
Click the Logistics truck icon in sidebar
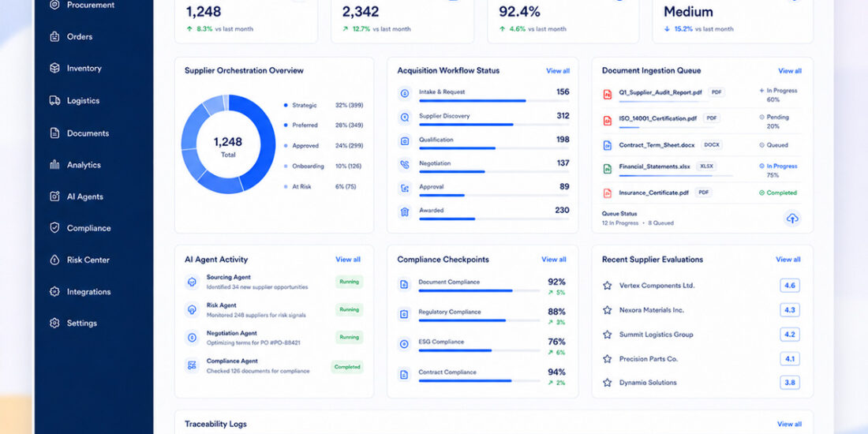[x=54, y=101]
